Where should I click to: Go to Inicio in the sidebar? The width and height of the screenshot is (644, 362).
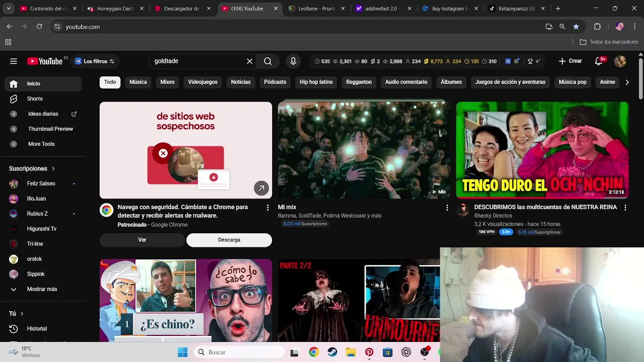[43, 83]
